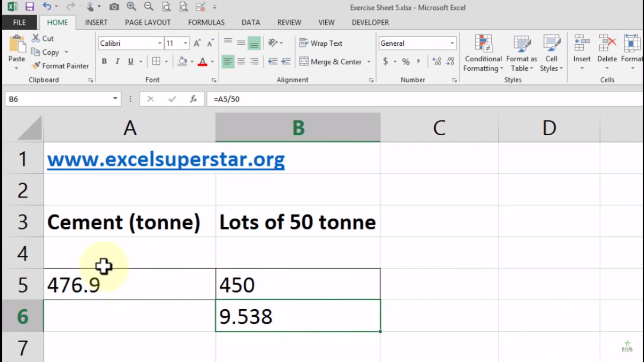Viewport: 644px width, 362px height.
Task: Toggle Center alignment
Action: [241, 61]
